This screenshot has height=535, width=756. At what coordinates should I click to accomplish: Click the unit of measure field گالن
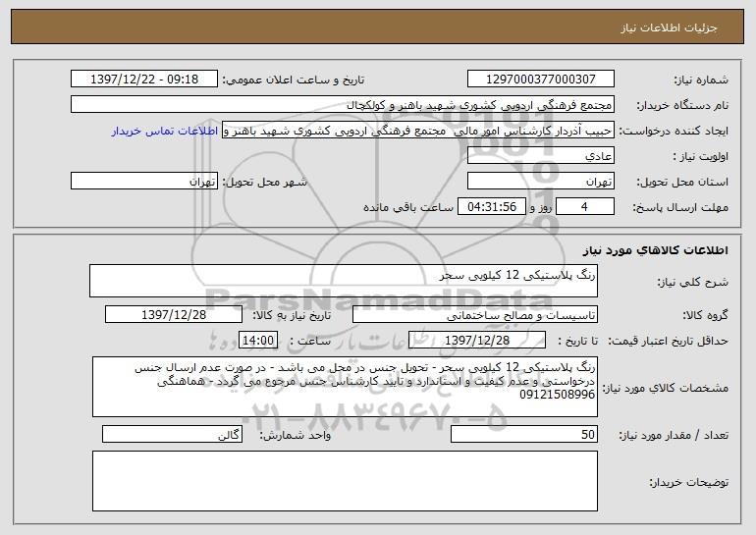172,434
